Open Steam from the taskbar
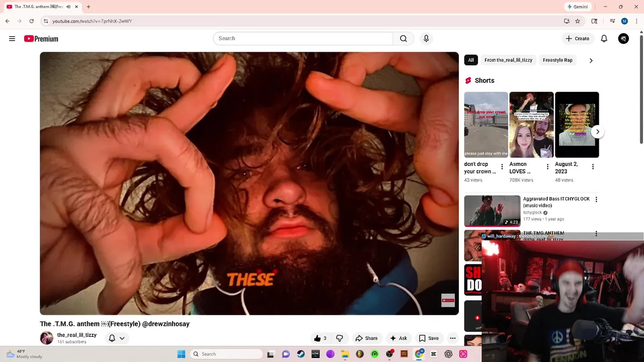The image size is (644, 362). pos(301,354)
